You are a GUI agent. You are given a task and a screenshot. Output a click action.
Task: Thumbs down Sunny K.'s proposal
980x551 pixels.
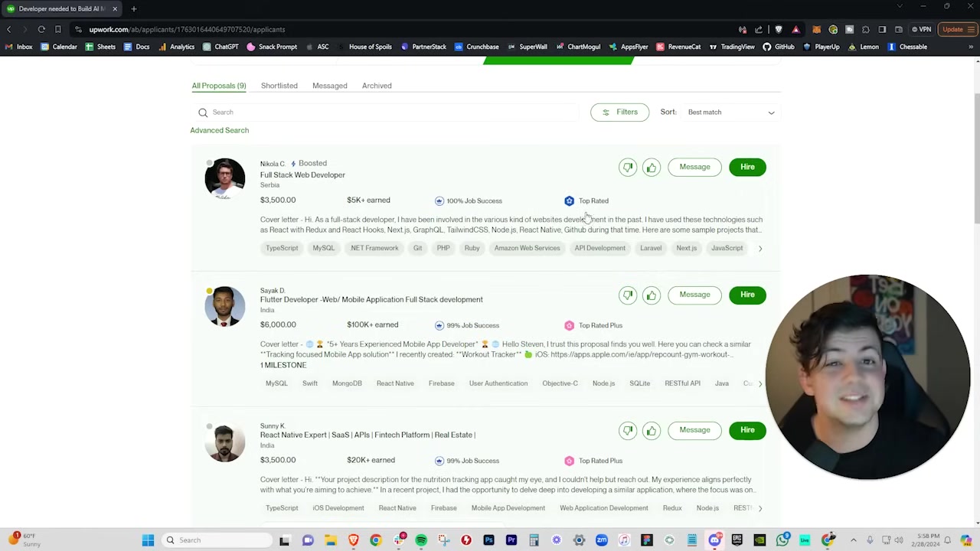click(628, 430)
